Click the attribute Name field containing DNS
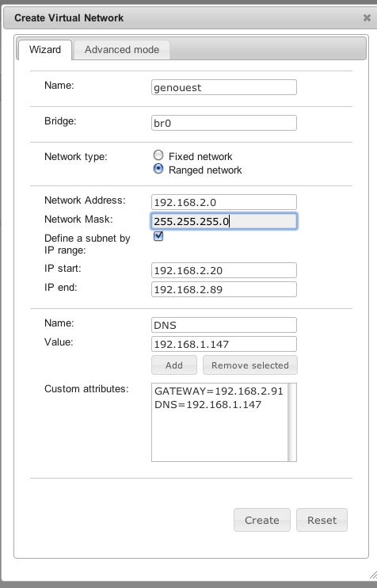Screen dimensions: 377x588 click(x=223, y=325)
